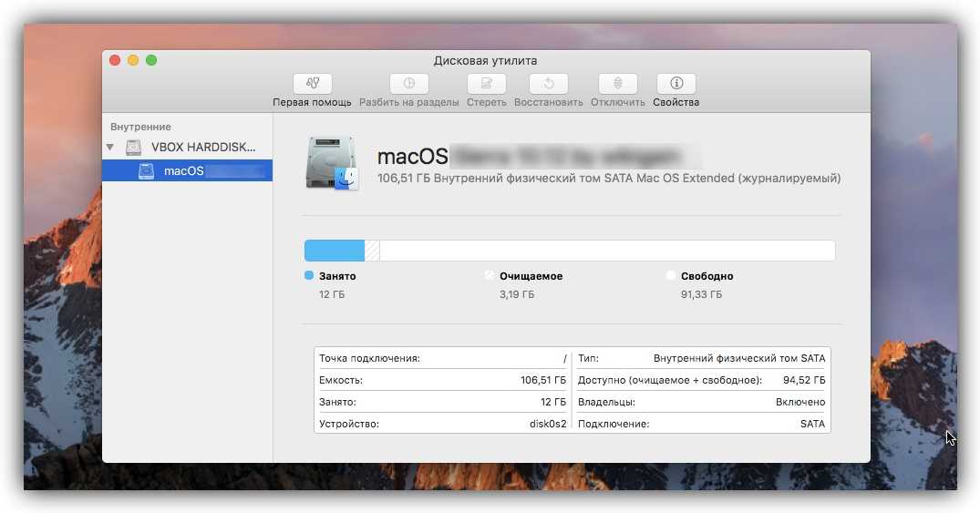This screenshot has width=980, height=513.
Task: Click the First Aid (Первая помощь) stethoscope icon
Action: click(312, 83)
